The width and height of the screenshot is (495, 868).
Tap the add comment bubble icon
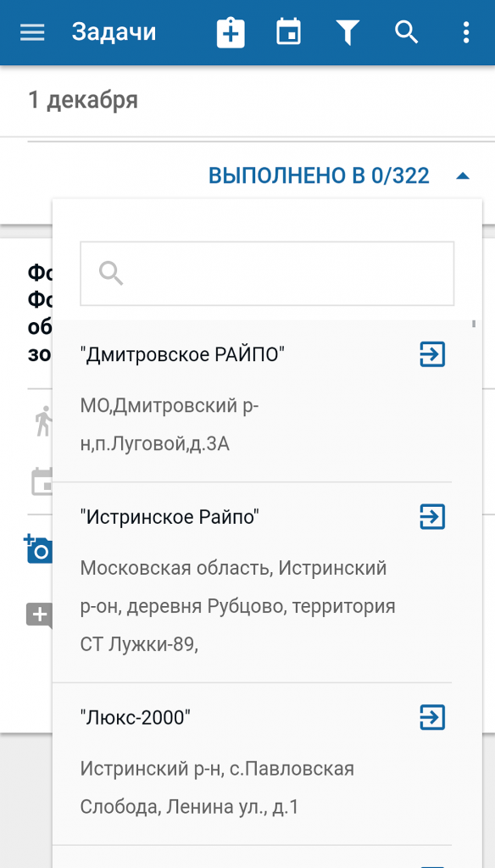point(40,615)
